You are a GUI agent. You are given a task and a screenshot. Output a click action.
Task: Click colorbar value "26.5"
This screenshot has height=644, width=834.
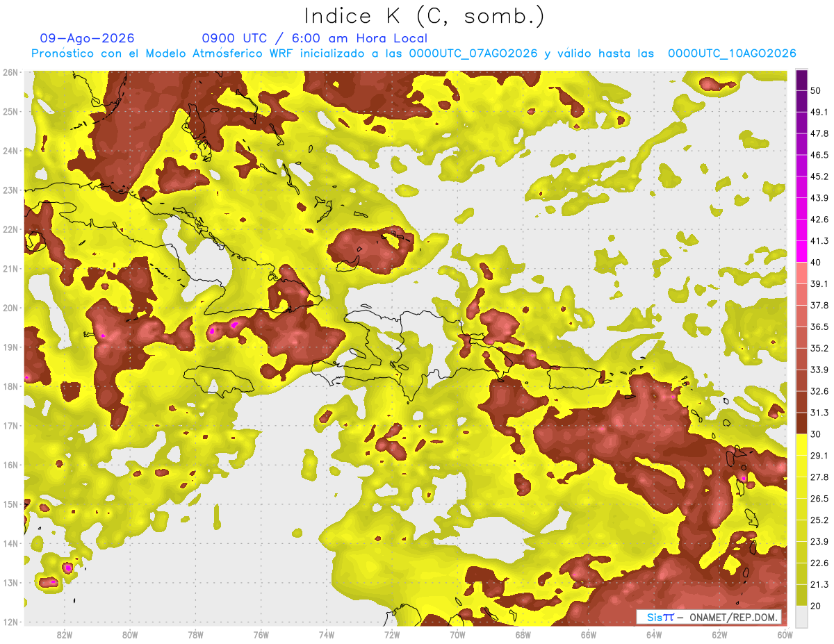pos(819,499)
